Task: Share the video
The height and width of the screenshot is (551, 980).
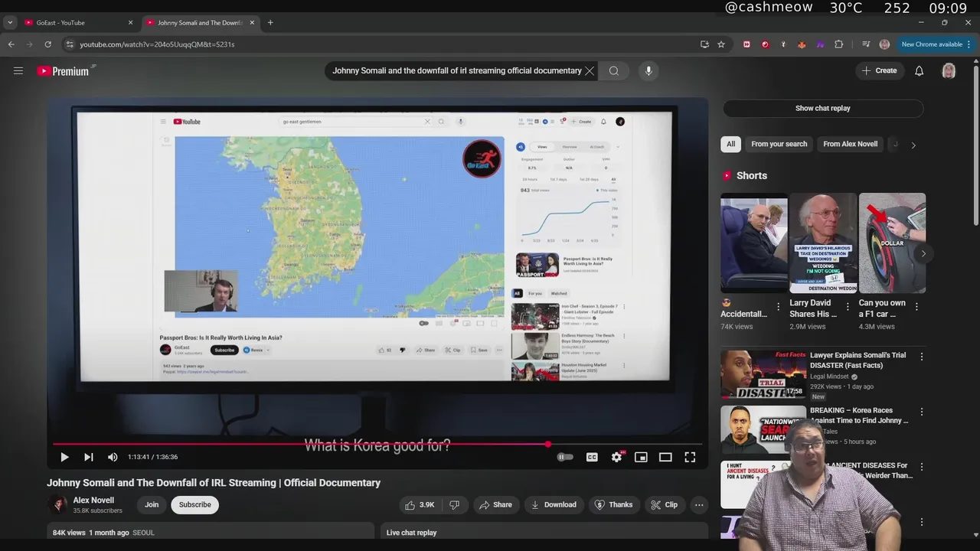Action: click(495, 505)
